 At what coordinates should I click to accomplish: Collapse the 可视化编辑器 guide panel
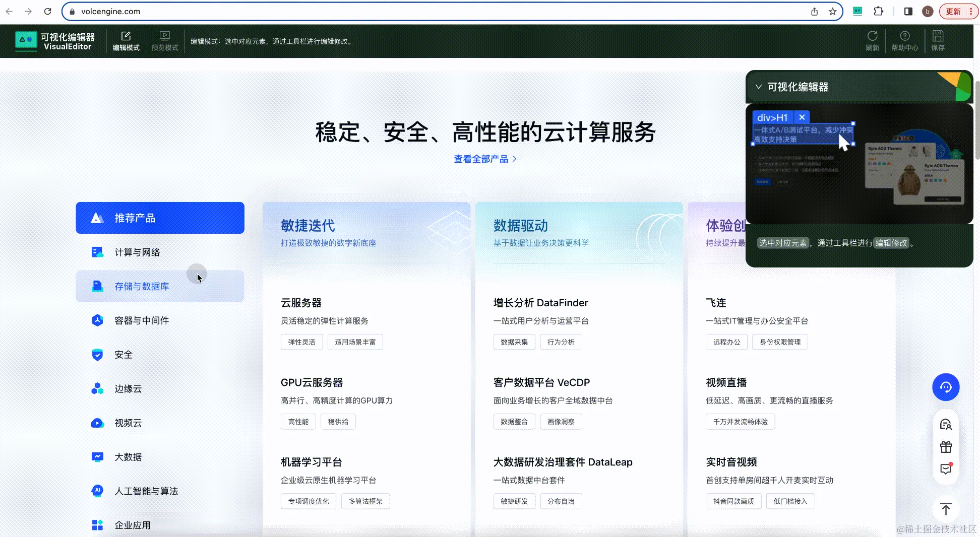(x=758, y=87)
